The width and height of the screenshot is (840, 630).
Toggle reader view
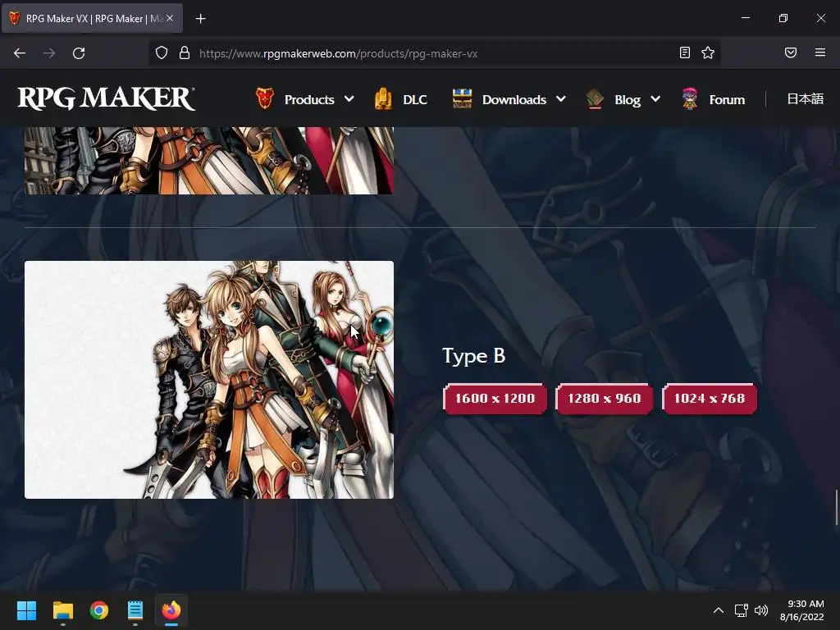click(685, 53)
